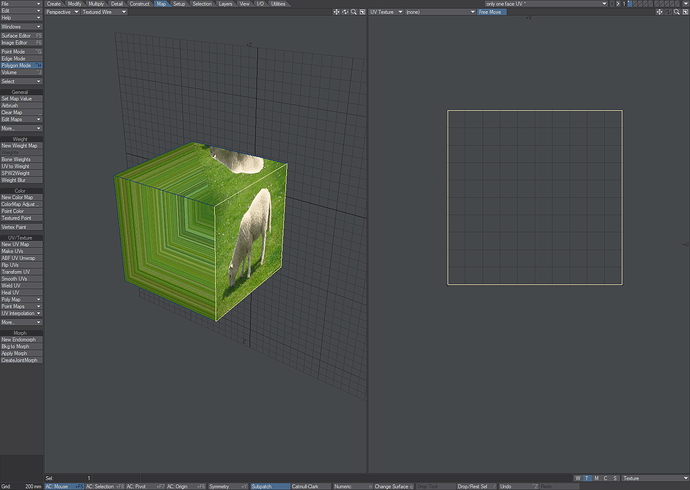Image resolution: width=690 pixels, height=490 pixels.
Task: Select the sheep-textured cube face
Action: click(x=252, y=241)
